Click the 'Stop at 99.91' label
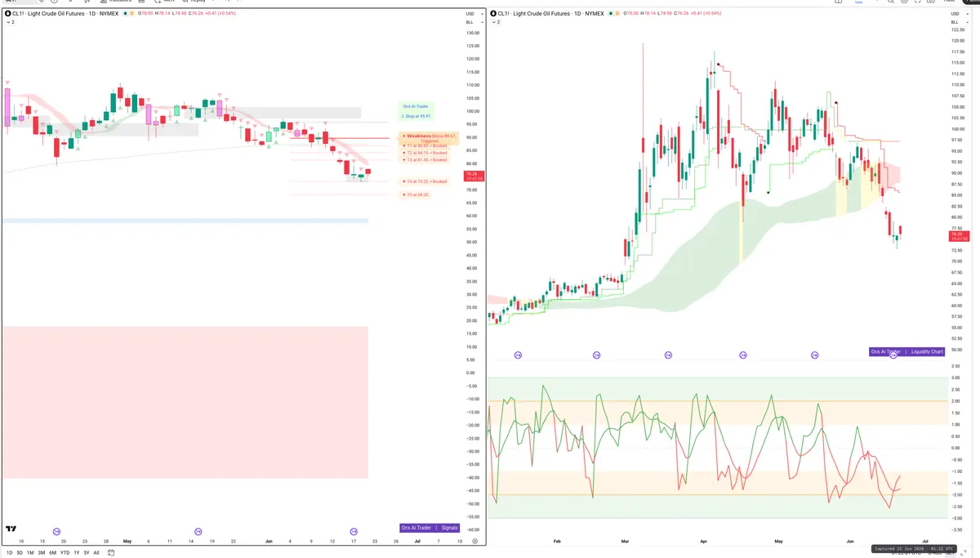 click(x=416, y=117)
